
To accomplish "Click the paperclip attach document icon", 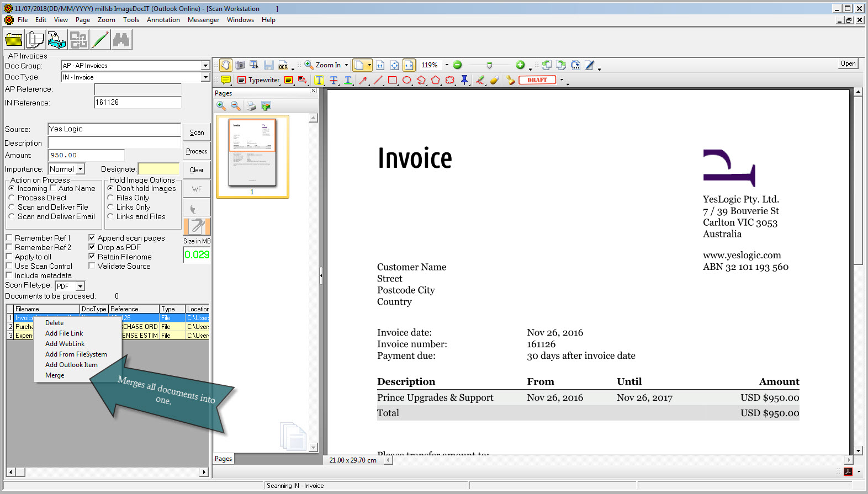I will point(35,40).
